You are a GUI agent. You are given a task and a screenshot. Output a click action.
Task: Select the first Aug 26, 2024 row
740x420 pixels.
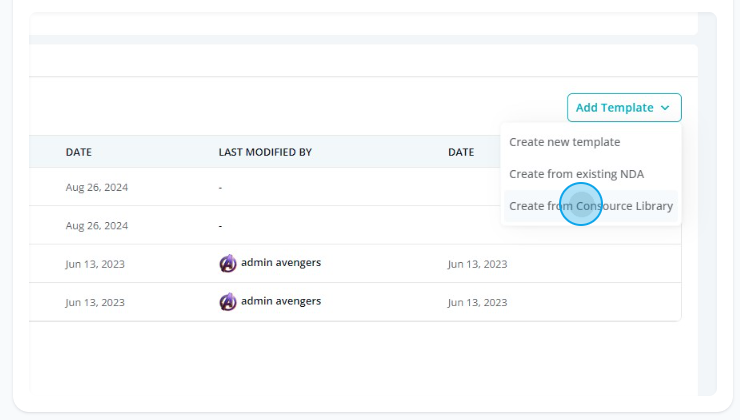point(355,187)
